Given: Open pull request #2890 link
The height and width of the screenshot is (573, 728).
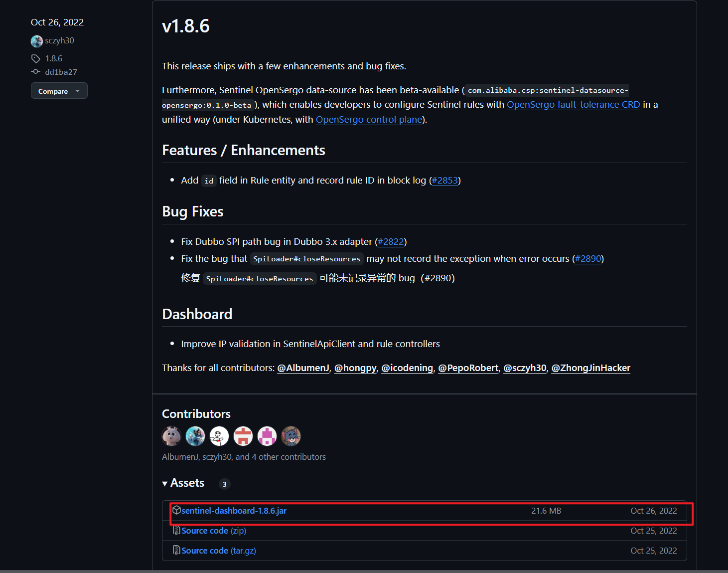Looking at the screenshot, I should [588, 259].
